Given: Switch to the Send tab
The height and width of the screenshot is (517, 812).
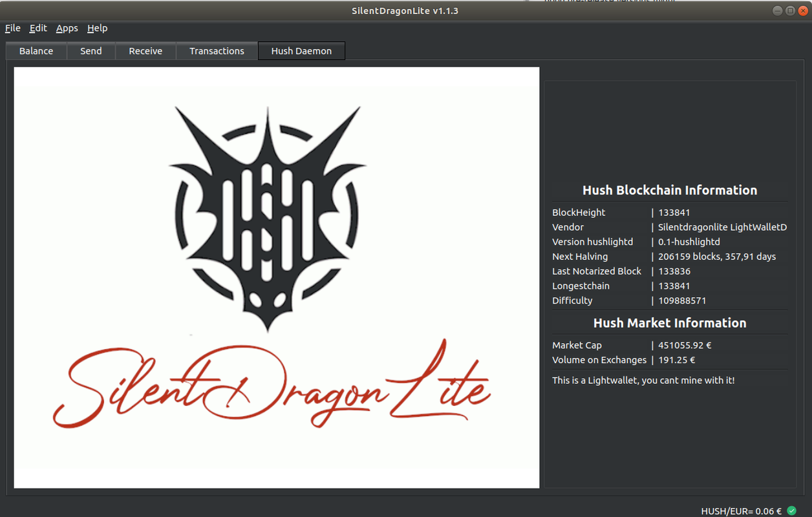Looking at the screenshot, I should (91, 51).
